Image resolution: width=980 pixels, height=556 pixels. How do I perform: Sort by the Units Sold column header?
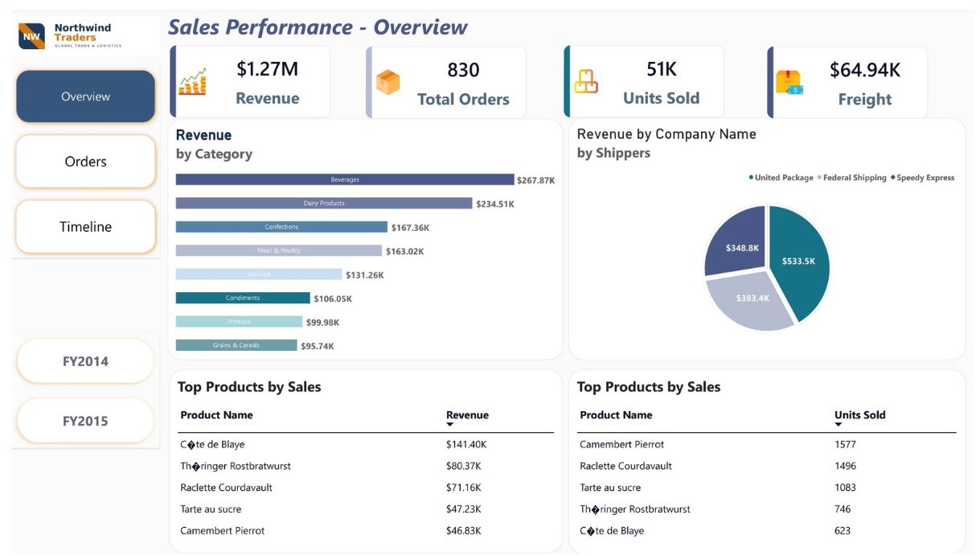859,416
